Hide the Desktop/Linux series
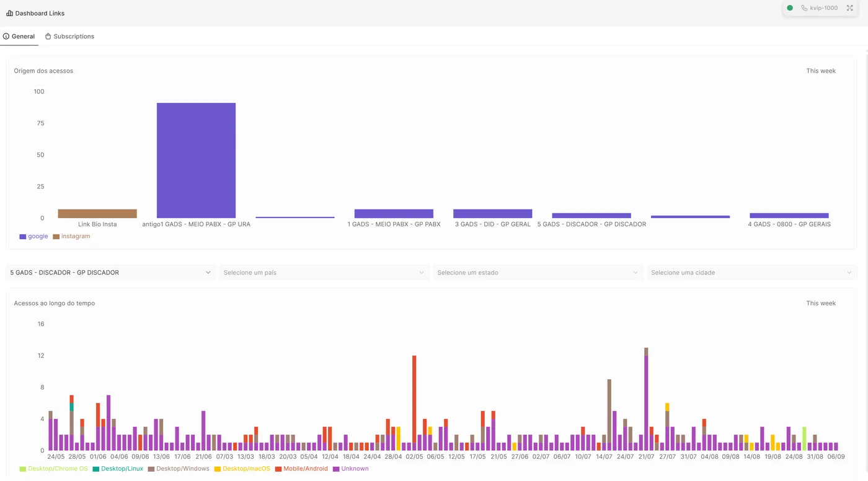Screen dimensions: 868x481 pos(118,469)
